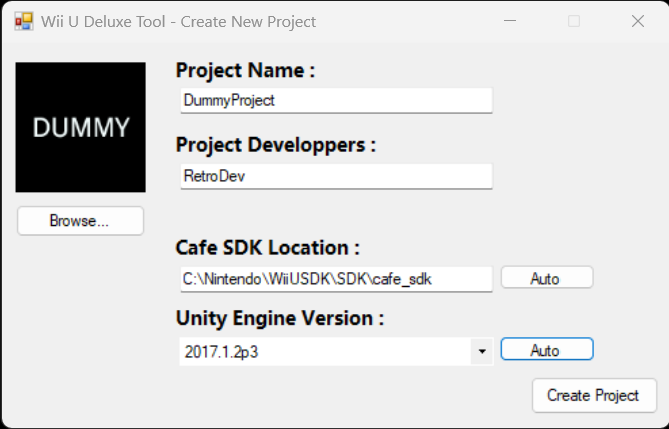Screen dimensions: 669x429
Task: Select the Cafe SDK Location path field
Action: (x=336, y=279)
